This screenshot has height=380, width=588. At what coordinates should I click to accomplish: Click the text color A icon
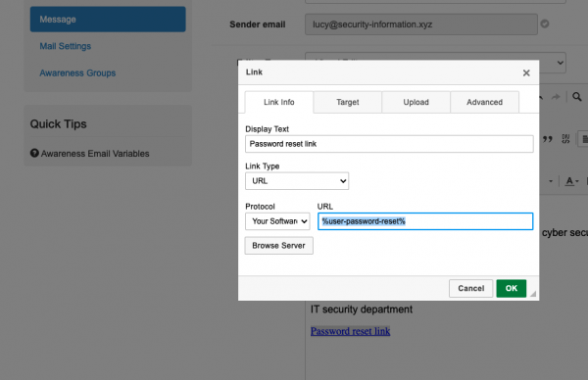(x=569, y=181)
